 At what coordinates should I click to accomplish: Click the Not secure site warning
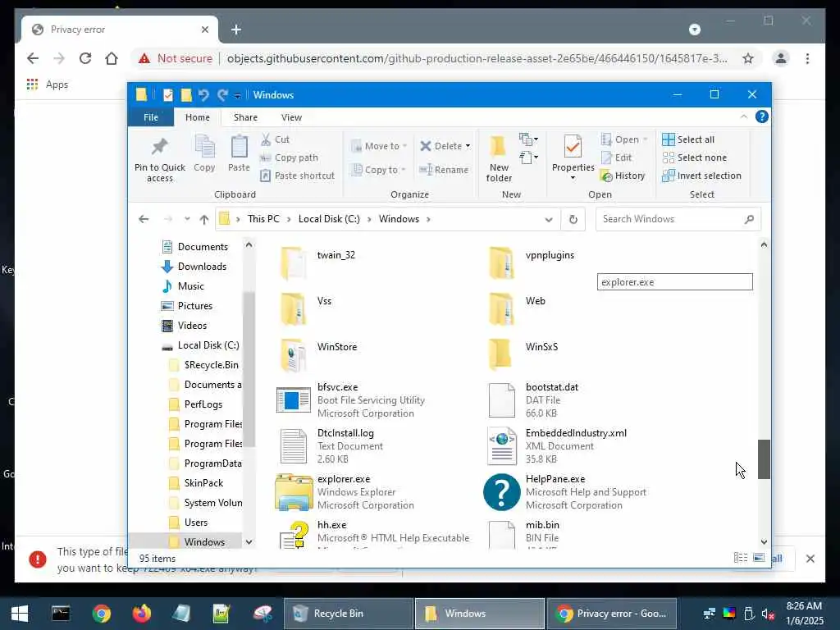click(x=176, y=58)
